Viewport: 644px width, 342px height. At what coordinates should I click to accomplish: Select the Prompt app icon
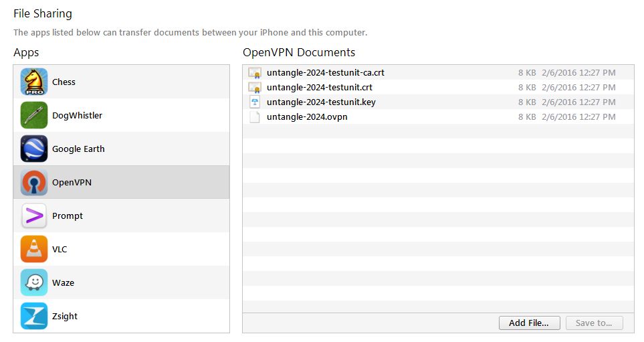34,216
